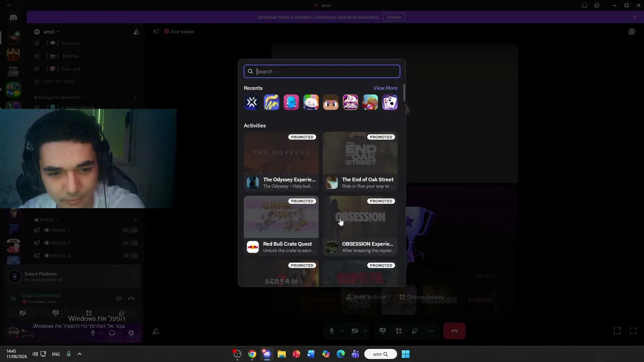This screenshot has height=362, width=644.
Task: Click the Windows Start button
Action: click(x=406, y=354)
